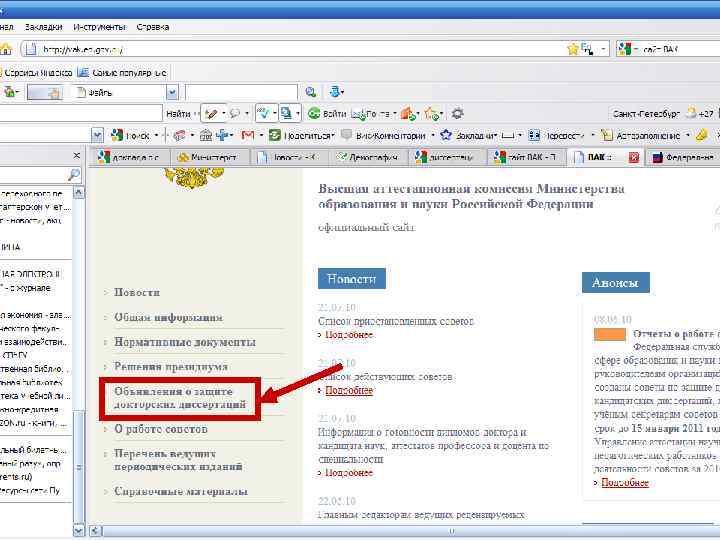The width and height of the screenshot is (720, 540).
Task: Click the spellcheck checkmark toolbar icon
Action: tap(264, 113)
